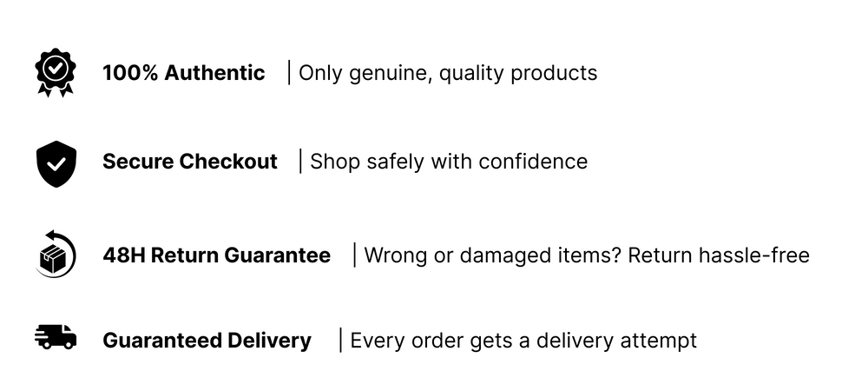Screen dimensions: 868x391
Task: Click the divider after "Secure Checkout"
Action: click(300, 162)
